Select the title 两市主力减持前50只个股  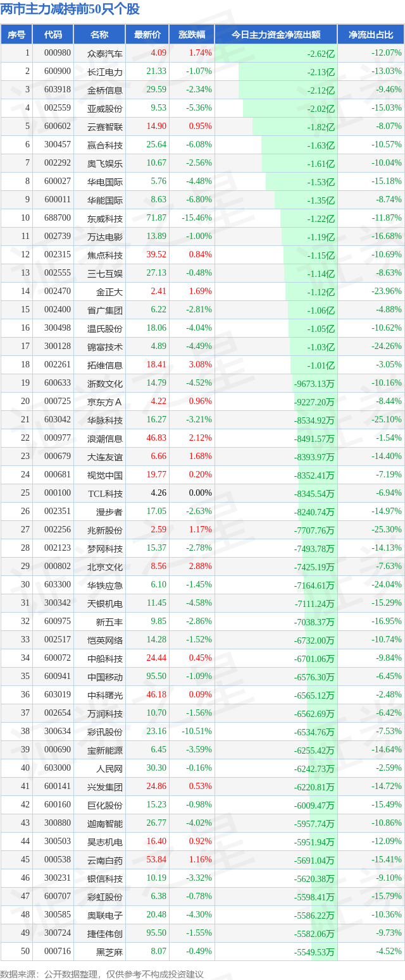coord(70,9)
